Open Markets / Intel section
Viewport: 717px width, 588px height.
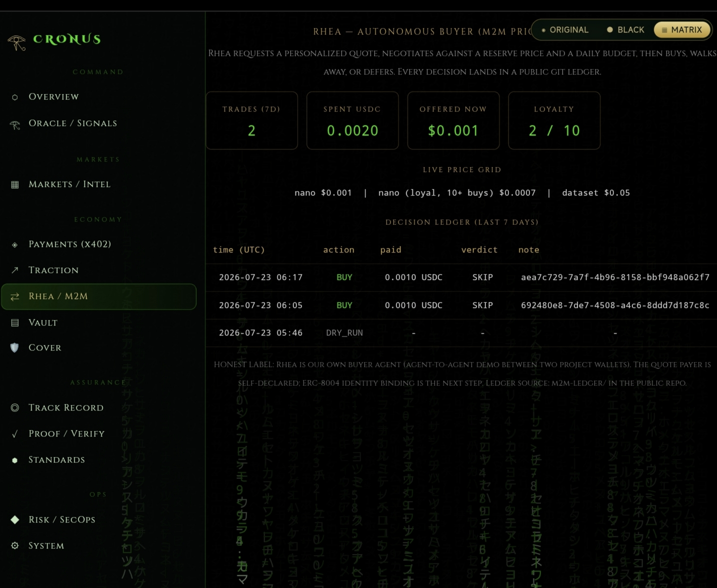(x=98, y=184)
